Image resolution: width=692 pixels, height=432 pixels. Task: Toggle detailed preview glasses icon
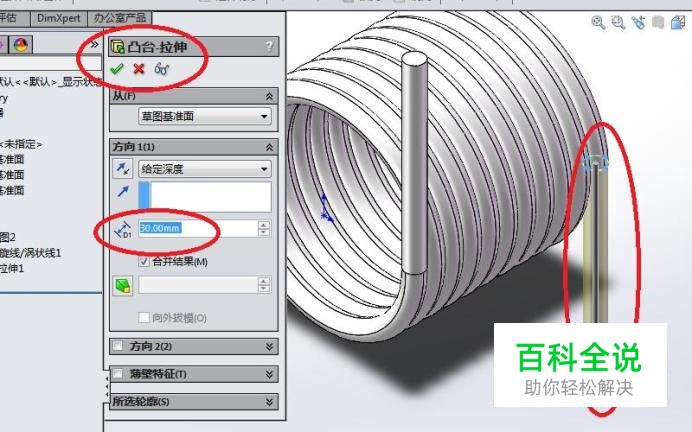[x=162, y=69]
